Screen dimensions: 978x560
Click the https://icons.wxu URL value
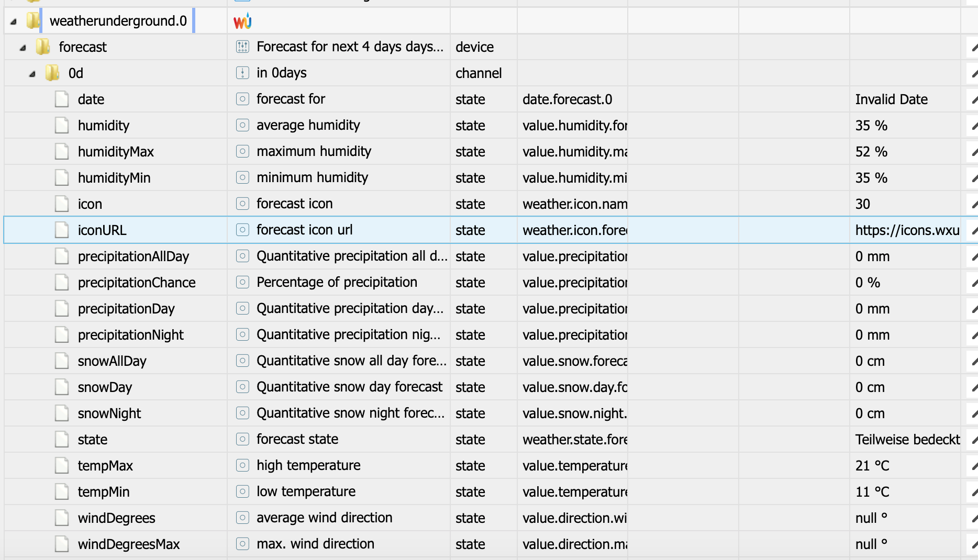pyautogui.click(x=907, y=230)
